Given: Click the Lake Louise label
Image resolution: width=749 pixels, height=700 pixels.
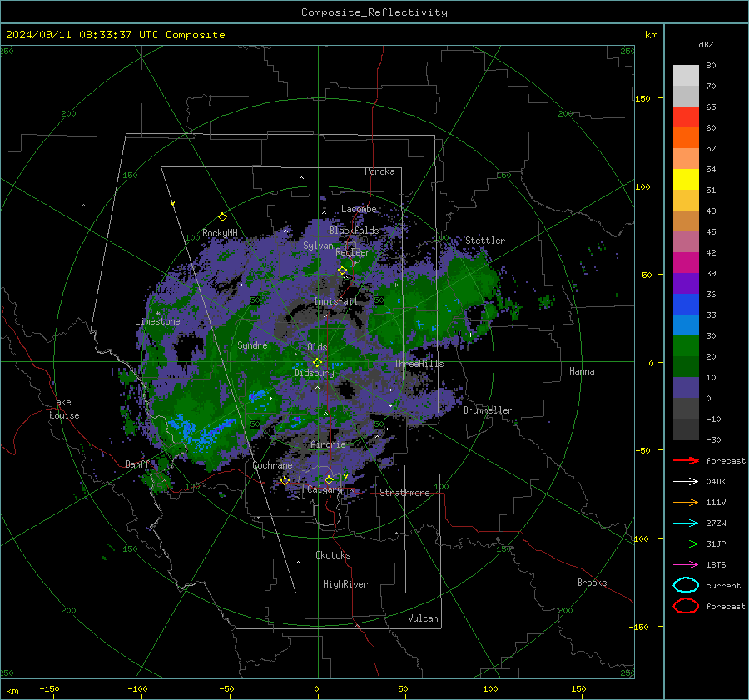Looking at the screenshot, I should tap(64, 409).
